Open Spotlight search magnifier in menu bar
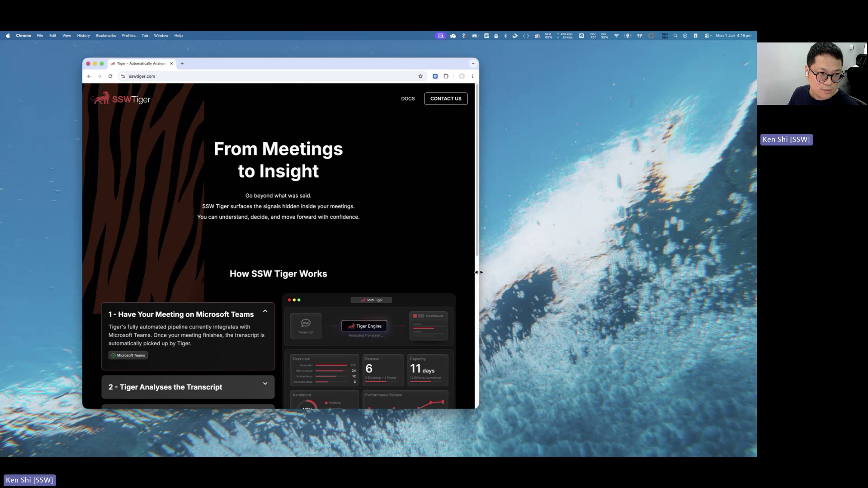 pyautogui.click(x=675, y=36)
